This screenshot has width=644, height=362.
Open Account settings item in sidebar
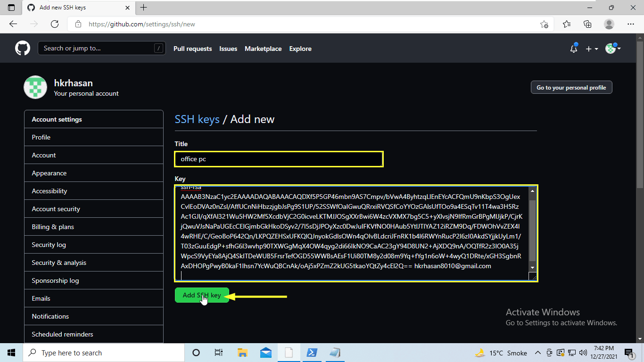(94, 155)
